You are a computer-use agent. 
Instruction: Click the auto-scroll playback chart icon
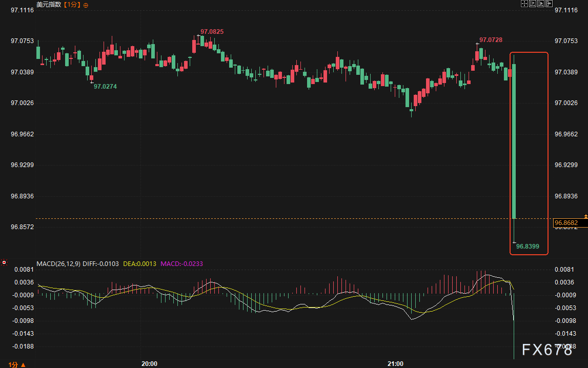point(541,4)
